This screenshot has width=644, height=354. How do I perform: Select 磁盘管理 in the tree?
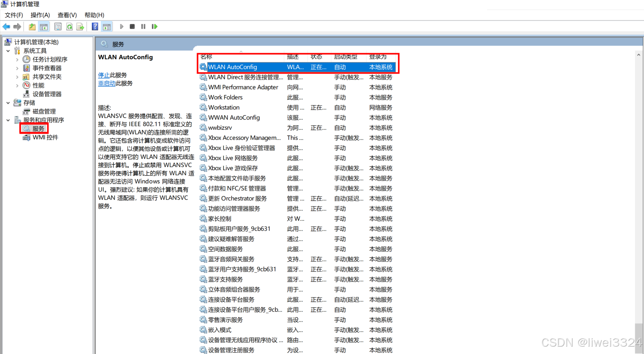pyautogui.click(x=44, y=111)
